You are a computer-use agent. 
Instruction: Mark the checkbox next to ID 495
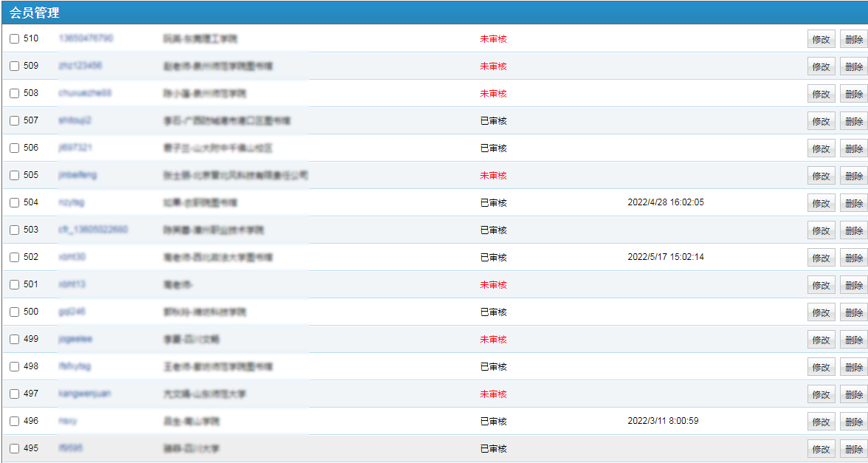tap(15, 449)
